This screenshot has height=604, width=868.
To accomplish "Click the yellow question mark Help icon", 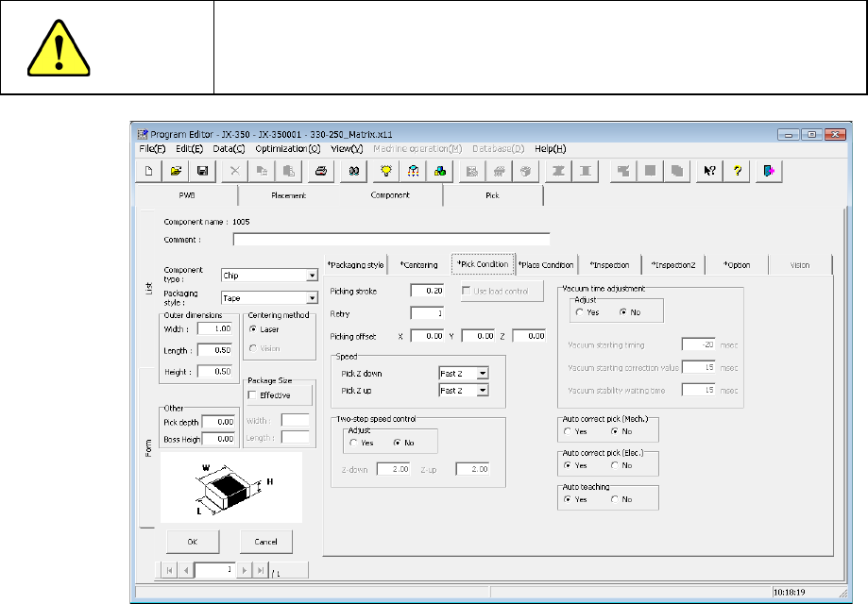I will tap(738, 171).
